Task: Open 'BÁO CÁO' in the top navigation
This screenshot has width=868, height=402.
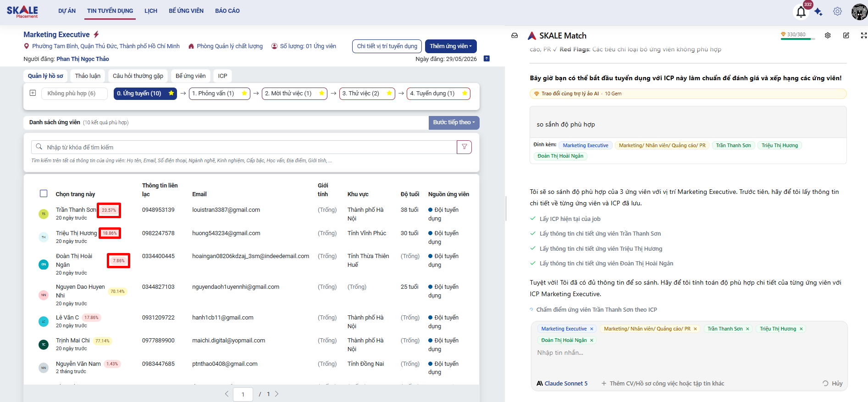Action: (227, 11)
